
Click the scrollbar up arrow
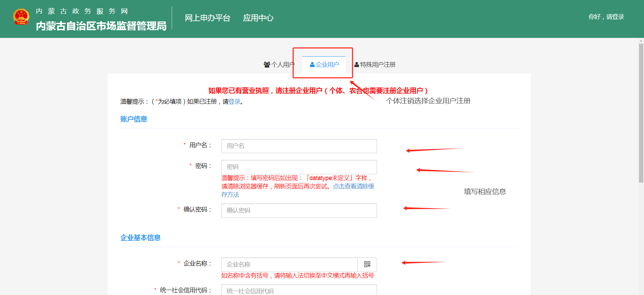click(x=641, y=41)
